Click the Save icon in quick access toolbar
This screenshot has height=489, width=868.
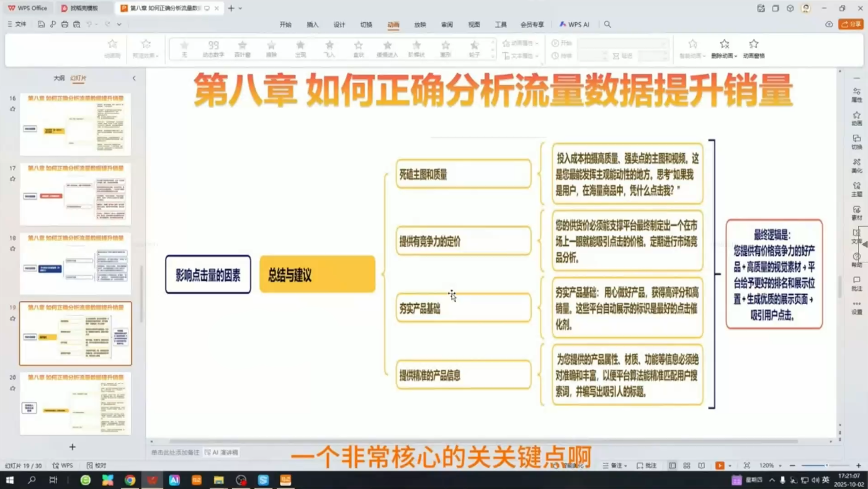click(41, 24)
